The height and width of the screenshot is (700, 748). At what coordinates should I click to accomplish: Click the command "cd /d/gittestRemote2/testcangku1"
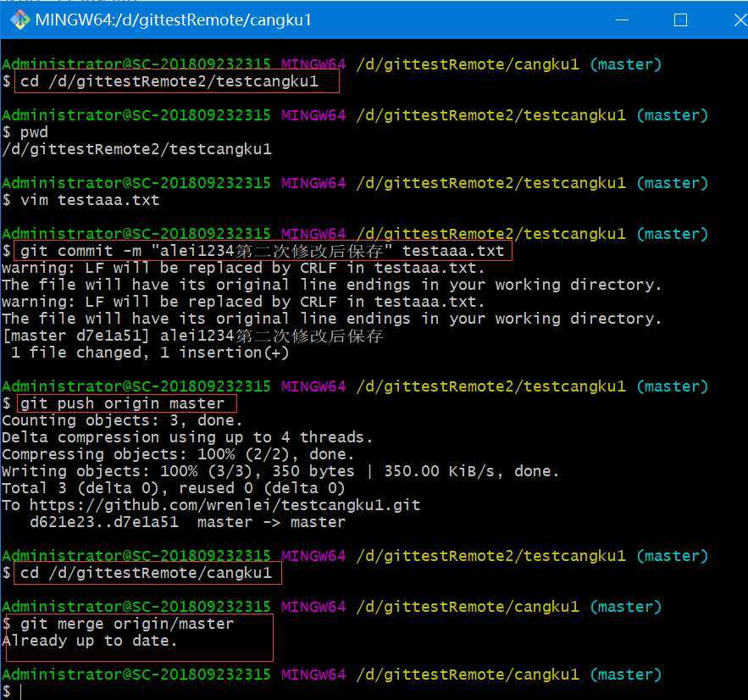tap(169, 81)
